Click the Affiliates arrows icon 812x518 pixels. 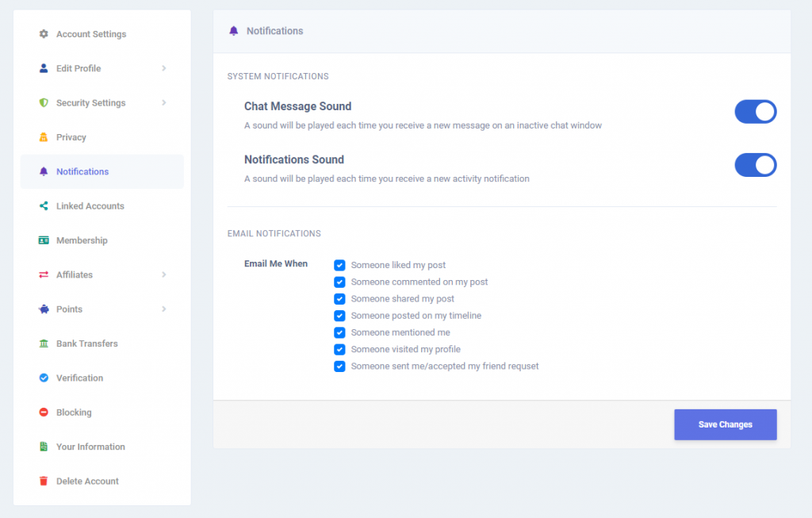tap(44, 274)
